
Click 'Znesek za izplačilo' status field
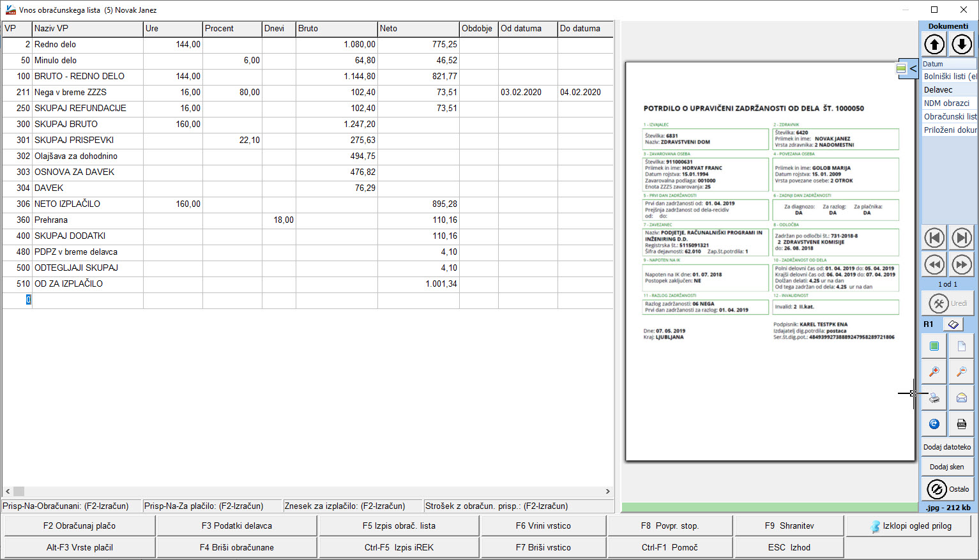(x=353, y=506)
